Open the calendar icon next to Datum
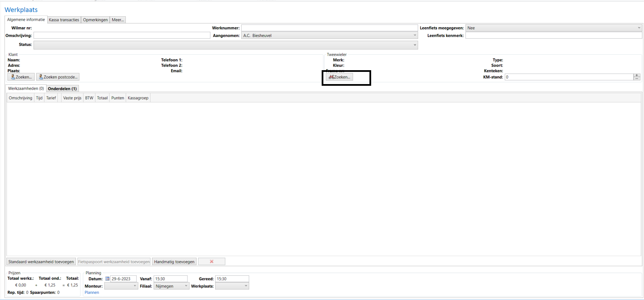Image resolution: width=644 pixels, height=300 pixels. click(x=107, y=279)
